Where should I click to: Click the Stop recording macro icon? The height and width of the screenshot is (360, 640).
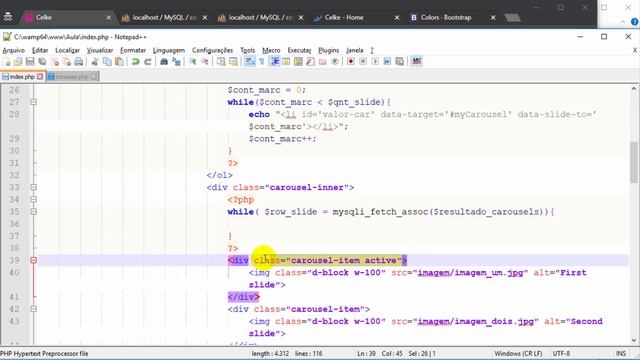[363, 61]
